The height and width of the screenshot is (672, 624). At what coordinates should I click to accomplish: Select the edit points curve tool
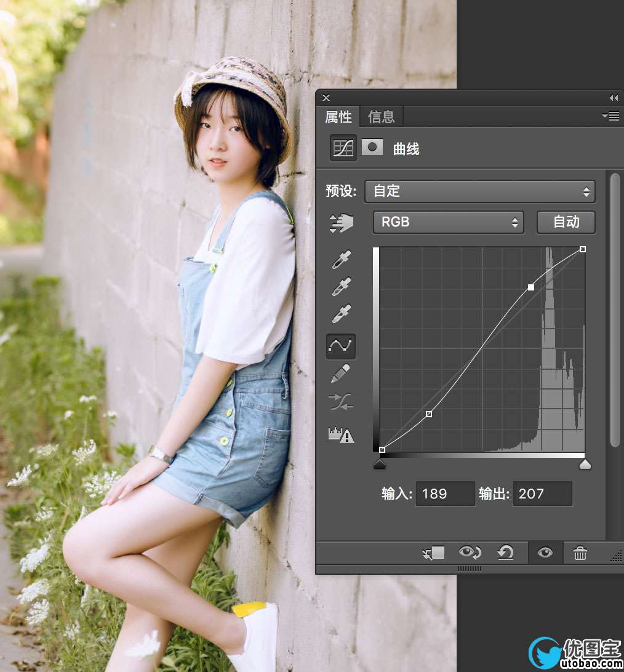pos(341,346)
